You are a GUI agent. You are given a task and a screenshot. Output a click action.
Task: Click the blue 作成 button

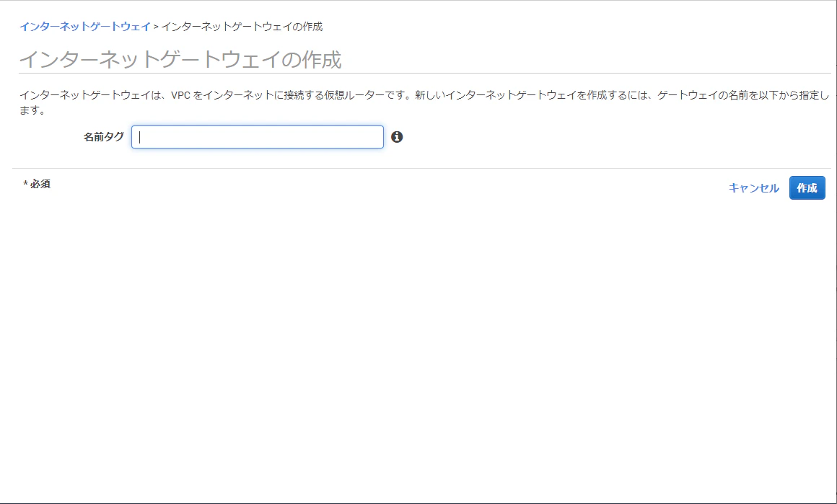pyautogui.click(x=807, y=187)
